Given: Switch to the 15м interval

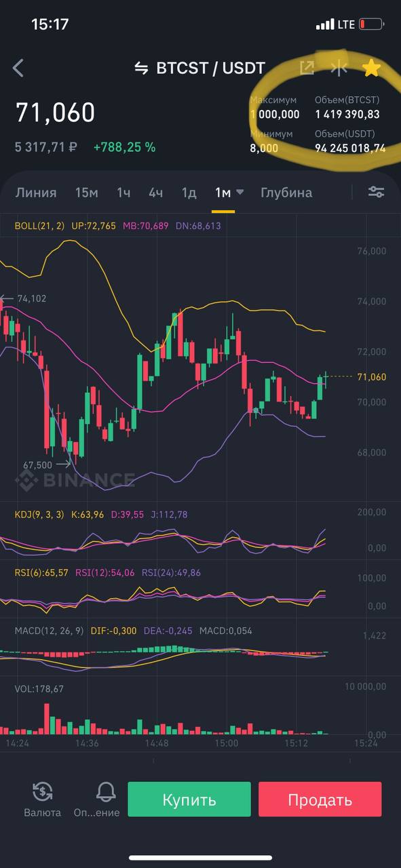Looking at the screenshot, I should (x=87, y=193).
